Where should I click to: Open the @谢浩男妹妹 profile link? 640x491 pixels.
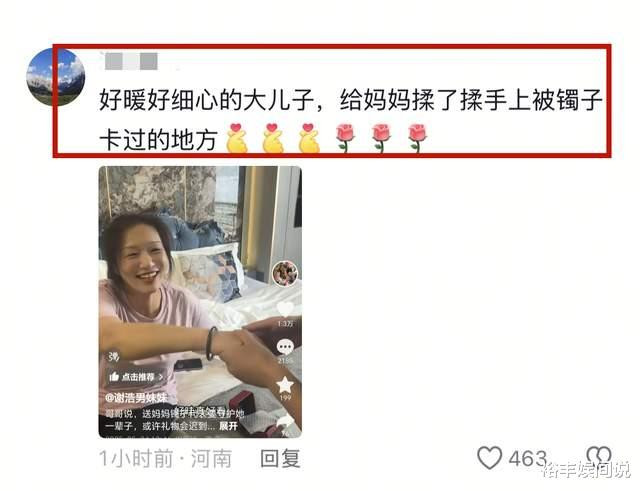(136, 397)
